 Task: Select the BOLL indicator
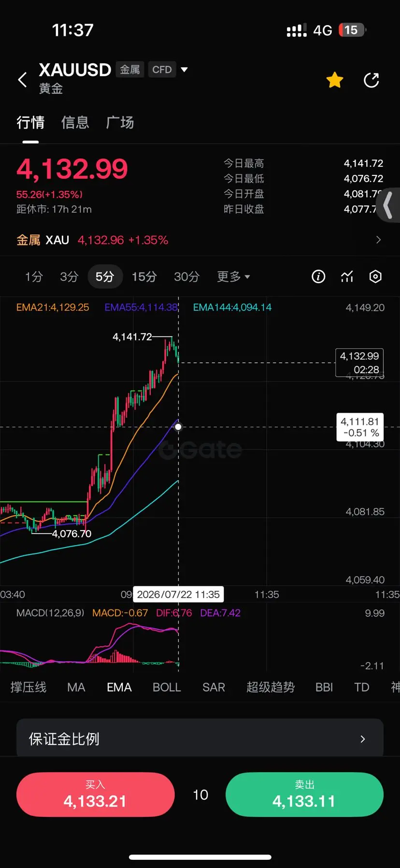pyautogui.click(x=167, y=687)
